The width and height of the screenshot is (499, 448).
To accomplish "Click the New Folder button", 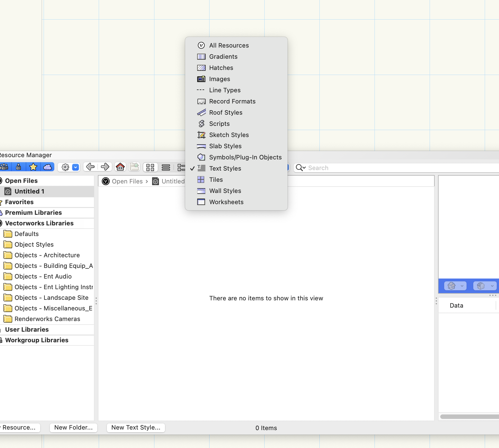I will coord(73,428).
